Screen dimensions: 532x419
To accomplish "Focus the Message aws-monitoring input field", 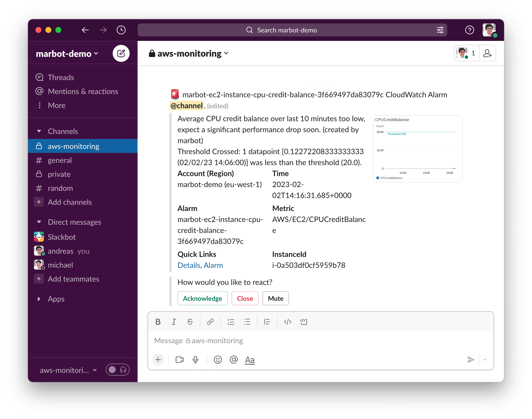I will tap(321, 341).
